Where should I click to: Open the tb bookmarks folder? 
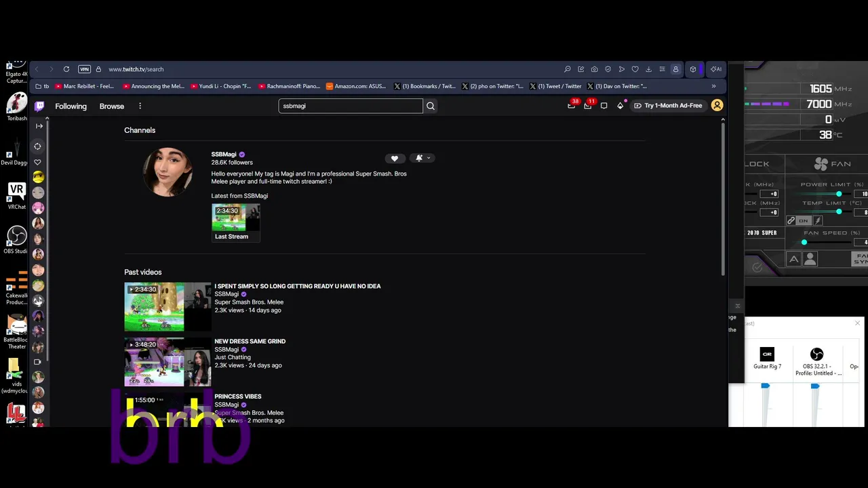click(x=42, y=86)
